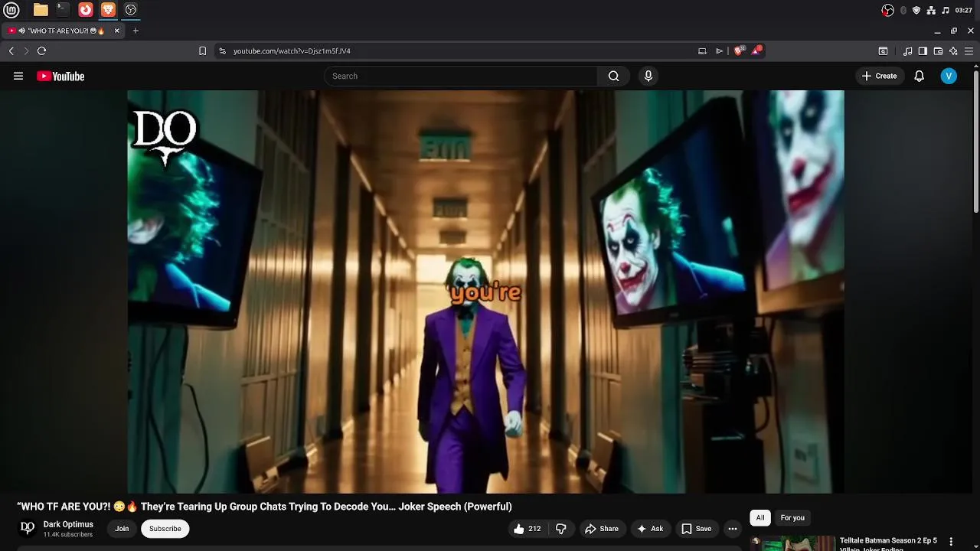
Task: Open the cast or install icon in address bar
Action: coord(702,51)
